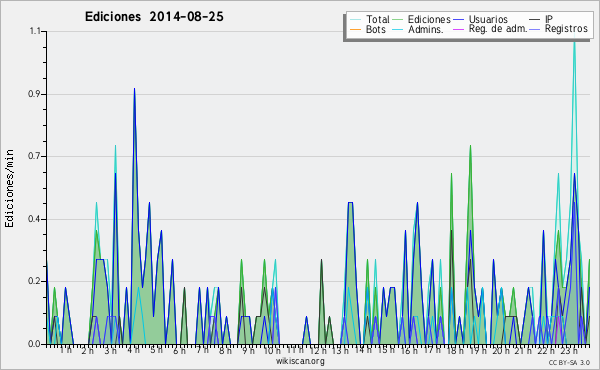Image resolution: width=600 pixels, height=370 pixels.
Task: Click the y-axis value 0.7
Action: point(35,156)
